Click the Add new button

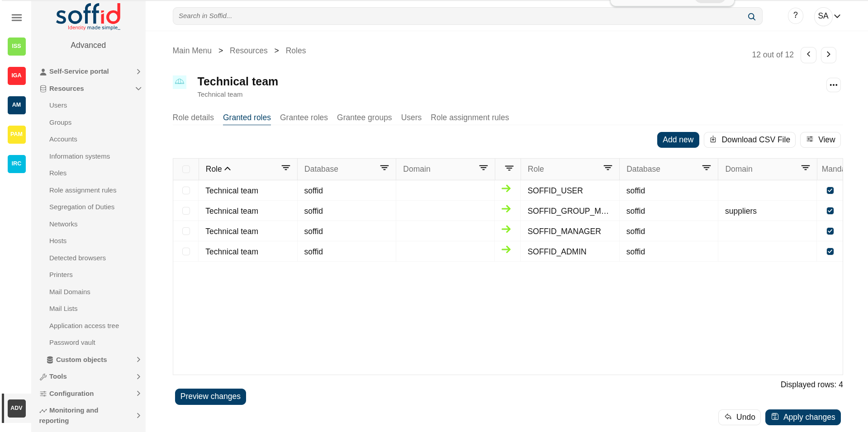678,140
